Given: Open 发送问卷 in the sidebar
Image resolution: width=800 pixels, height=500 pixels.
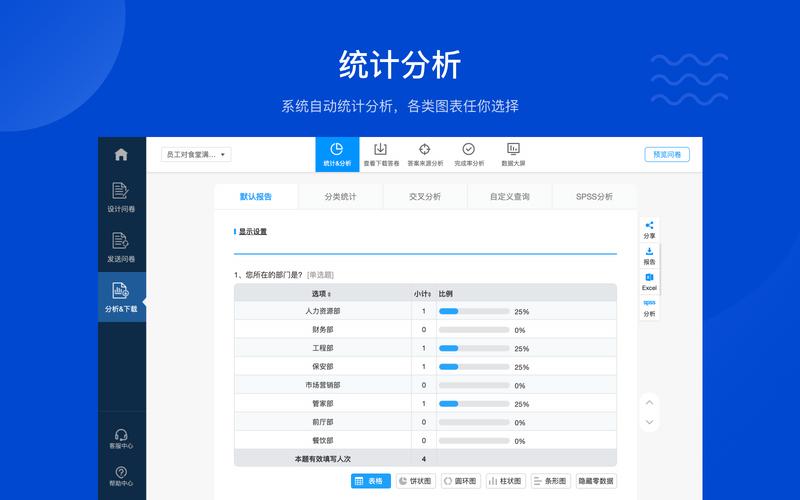Looking at the screenshot, I should pyautogui.click(x=121, y=247).
